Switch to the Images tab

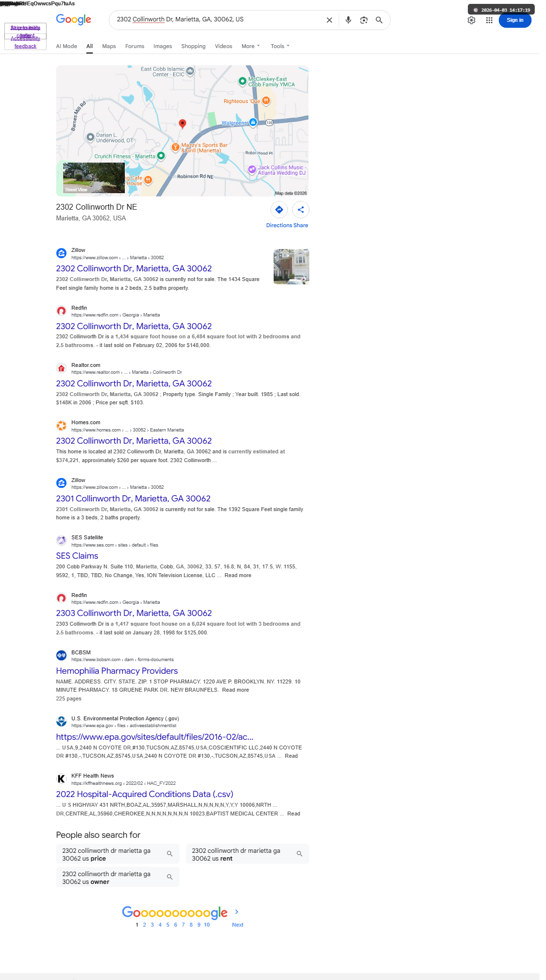coord(163,46)
